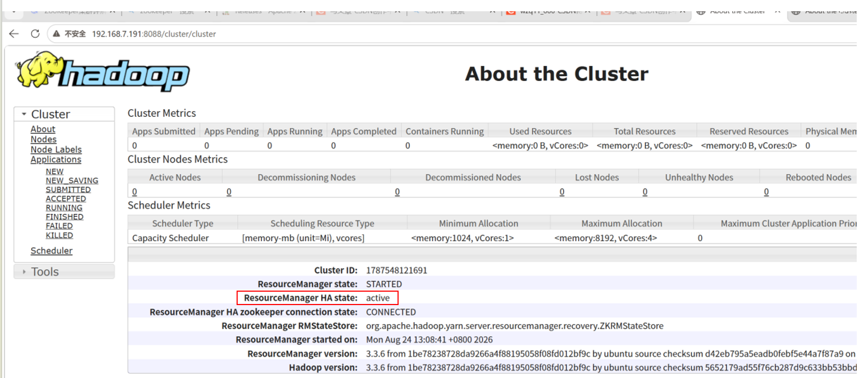The width and height of the screenshot is (868, 378).
Task: Click the <memory:8192, vCores:4> value
Action: point(606,238)
